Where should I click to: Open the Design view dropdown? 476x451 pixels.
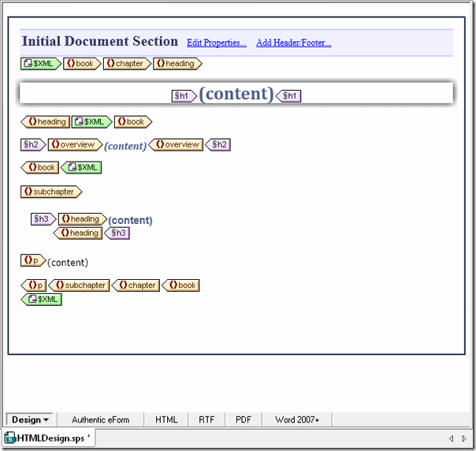(30, 419)
